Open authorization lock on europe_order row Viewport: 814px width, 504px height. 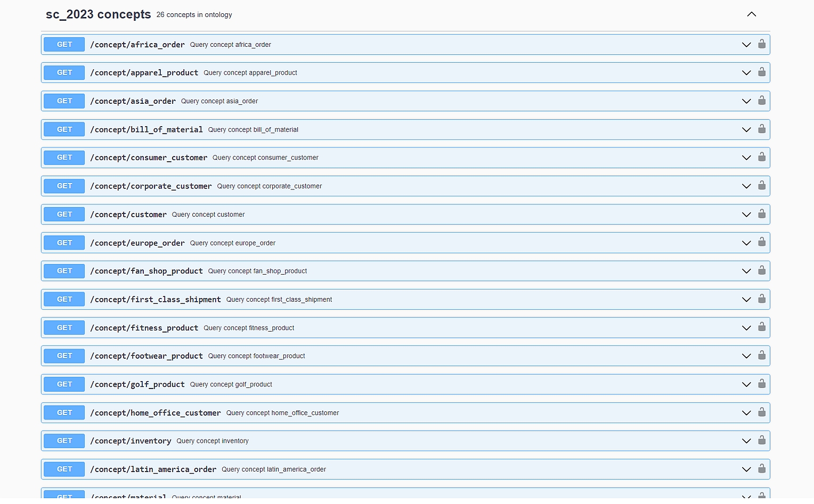coord(762,243)
